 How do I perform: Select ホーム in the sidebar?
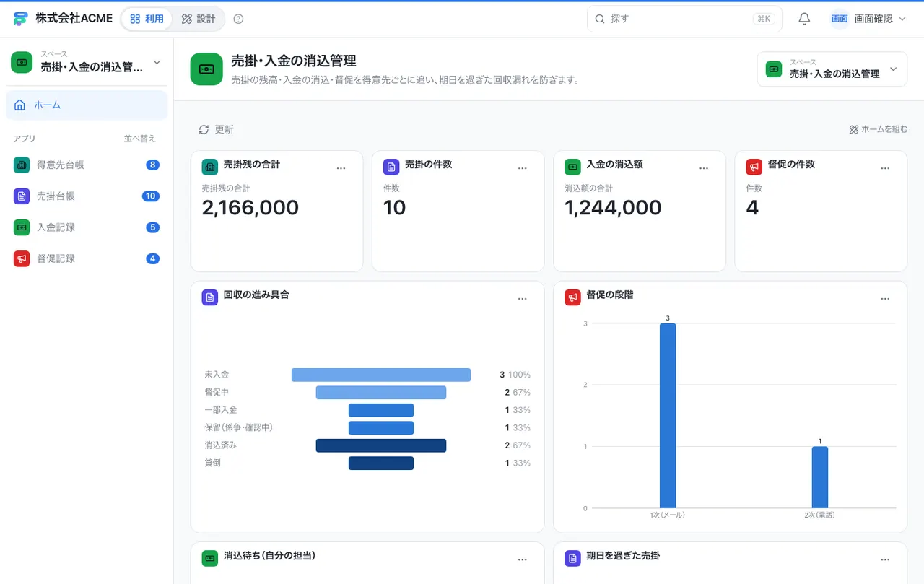87,105
